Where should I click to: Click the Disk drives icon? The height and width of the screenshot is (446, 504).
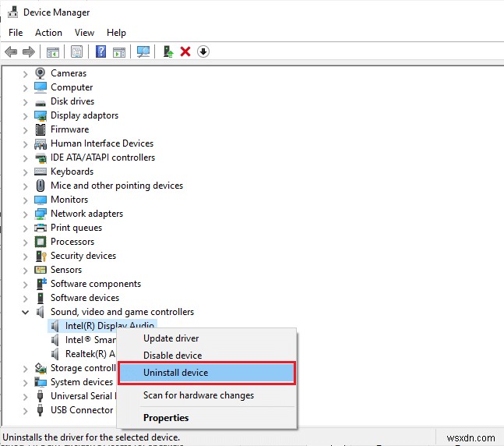pos(41,103)
